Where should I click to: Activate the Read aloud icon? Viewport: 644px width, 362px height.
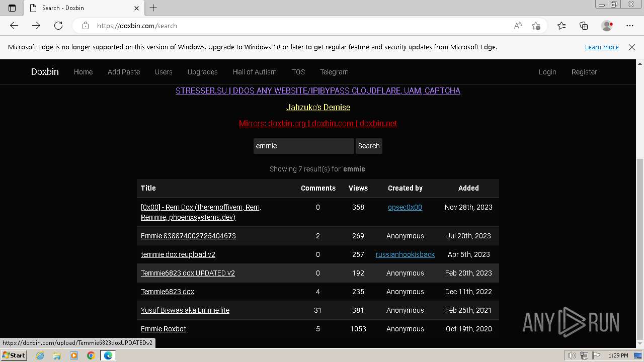click(518, 26)
